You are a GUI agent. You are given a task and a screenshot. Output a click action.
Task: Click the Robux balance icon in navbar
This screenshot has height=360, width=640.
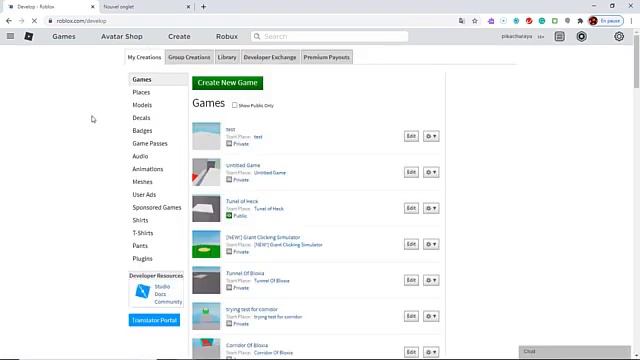coord(582,36)
